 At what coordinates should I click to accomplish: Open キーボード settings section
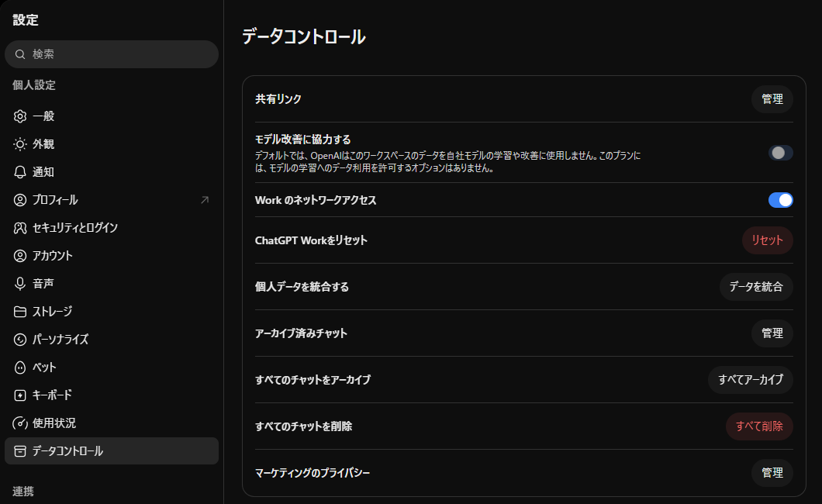pos(111,395)
